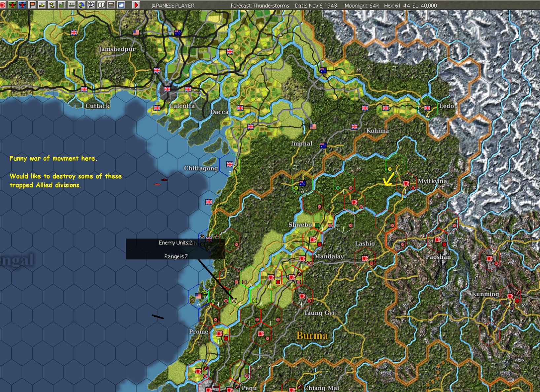Open the green-background aircraft toolbar icon
The width and height of the screenshot is (540, 392).
point(13,5)
